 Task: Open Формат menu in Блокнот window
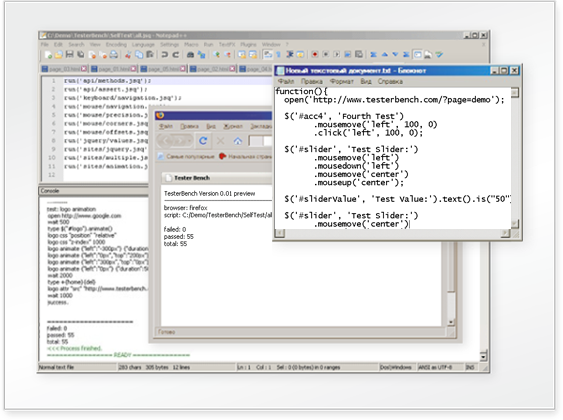(341, 81)
